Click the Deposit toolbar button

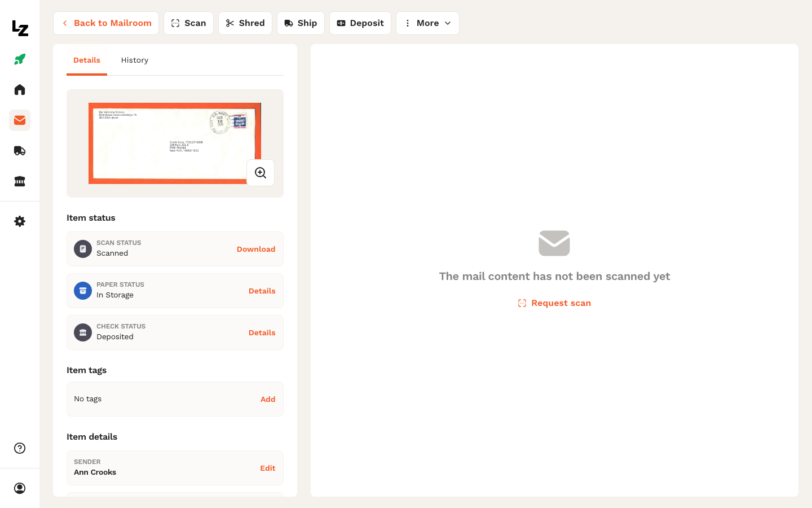click(360, 23)
